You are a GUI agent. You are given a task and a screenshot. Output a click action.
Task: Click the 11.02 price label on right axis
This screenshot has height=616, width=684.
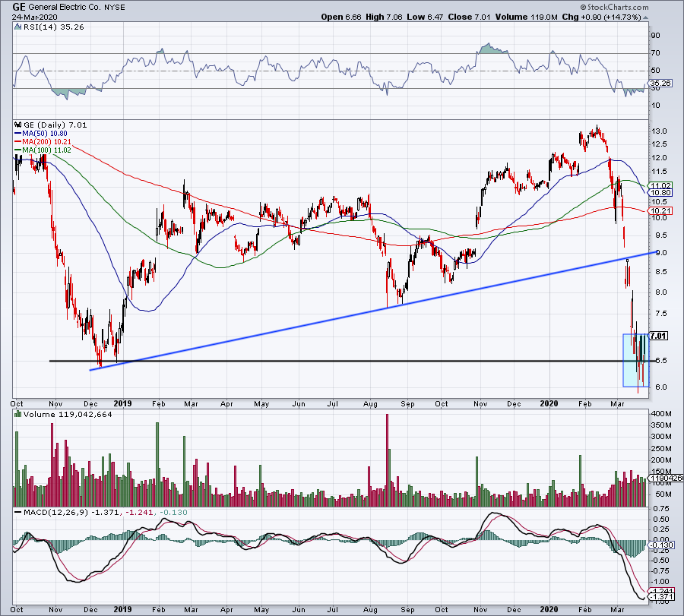pyautogui.click(x=660, y=184)
